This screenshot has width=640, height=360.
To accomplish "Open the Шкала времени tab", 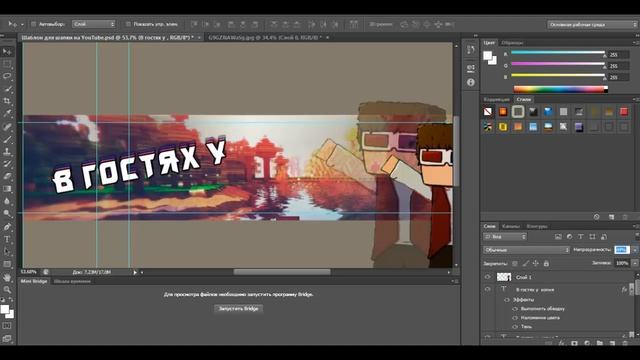I will pyautogui.click(x=72, y=281).
